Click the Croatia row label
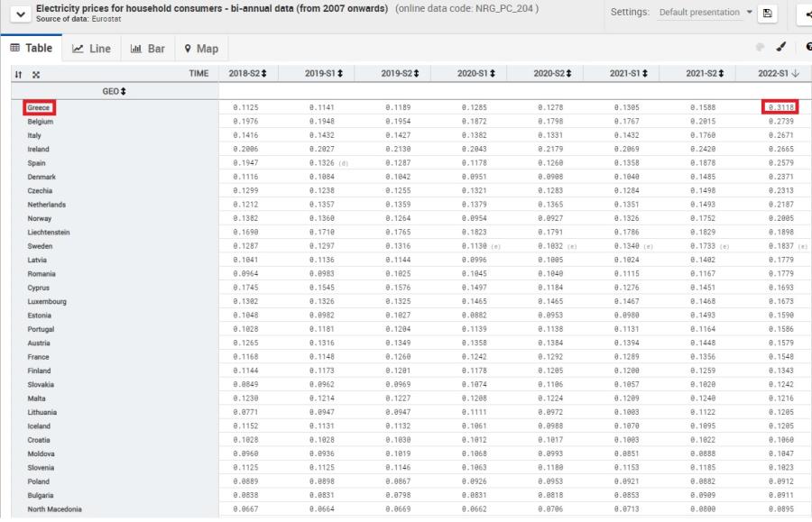The height and width of the screenshot is (522, 812). (x=39, y=440)
